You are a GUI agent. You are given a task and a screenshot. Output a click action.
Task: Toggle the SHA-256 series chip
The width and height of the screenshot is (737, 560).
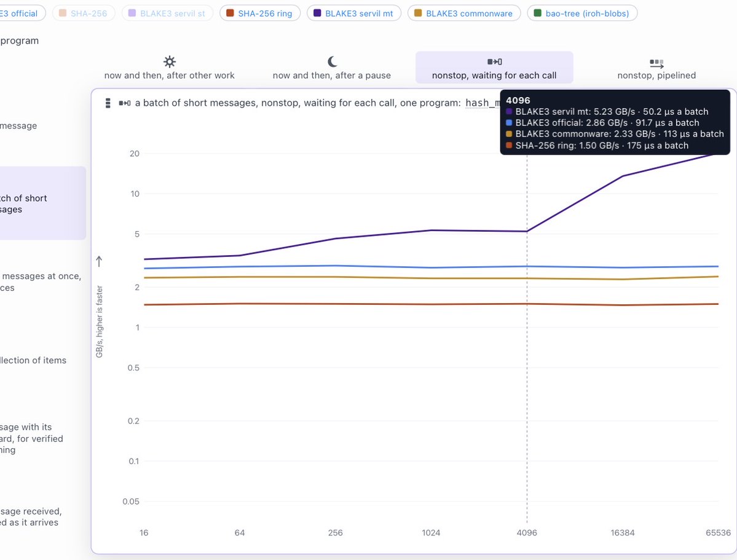coord(83,13)
